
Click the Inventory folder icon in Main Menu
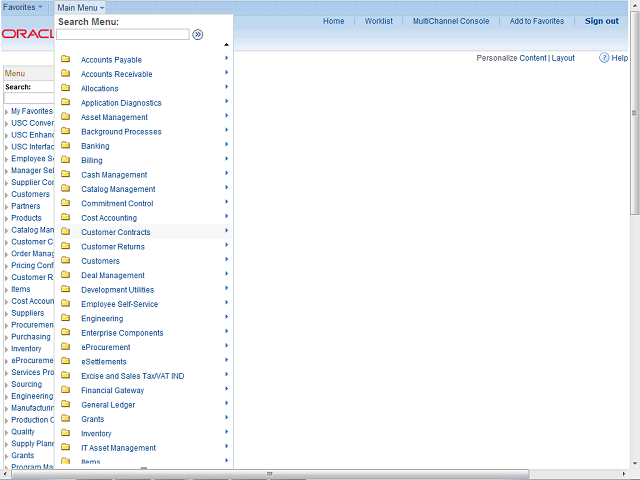[65, 433]
